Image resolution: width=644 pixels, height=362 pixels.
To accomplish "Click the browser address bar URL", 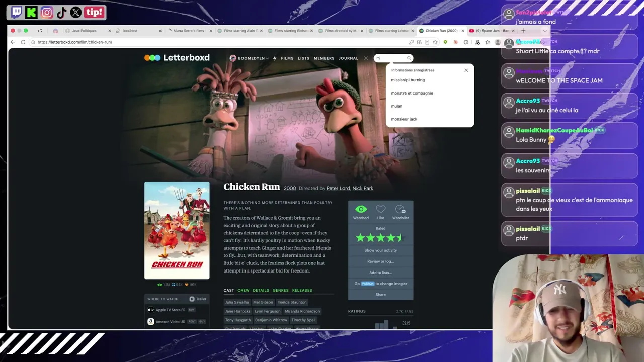I will click(75, 42).
